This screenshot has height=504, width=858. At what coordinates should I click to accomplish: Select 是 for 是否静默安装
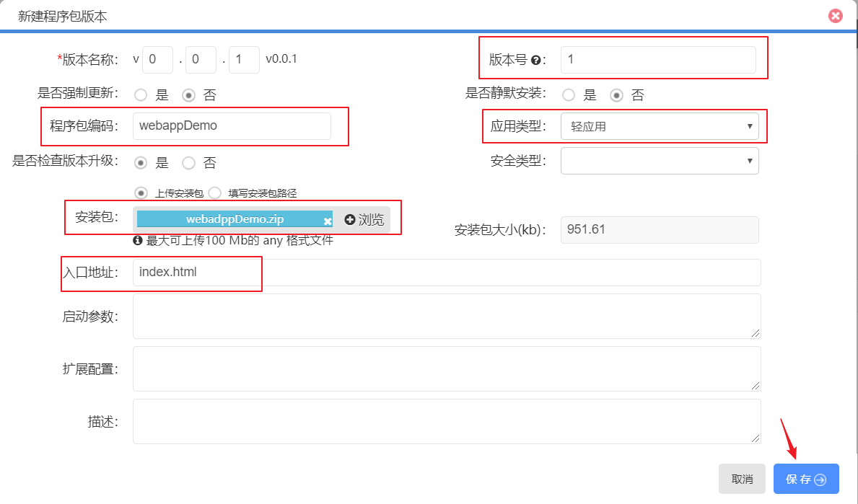pyautogui.click(x=569, y=95)
